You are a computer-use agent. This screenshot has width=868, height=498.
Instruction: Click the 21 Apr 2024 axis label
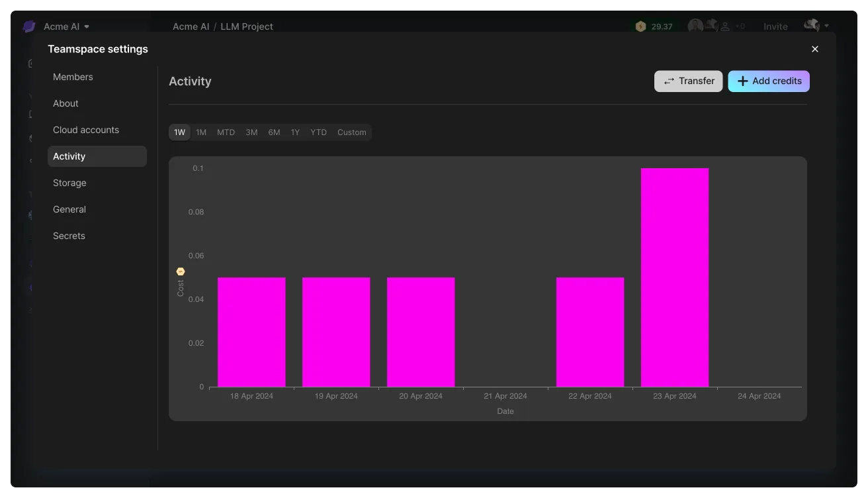(x=505, y=396)
